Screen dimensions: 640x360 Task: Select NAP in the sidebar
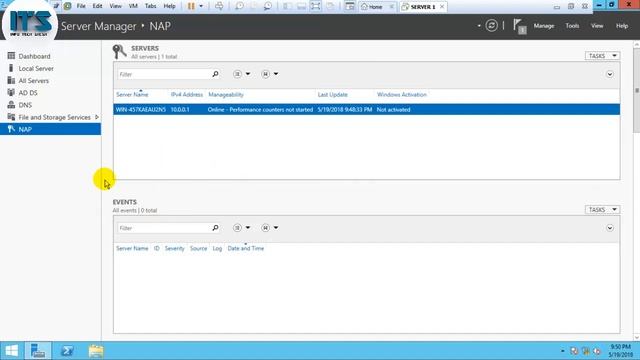point(50,129)
